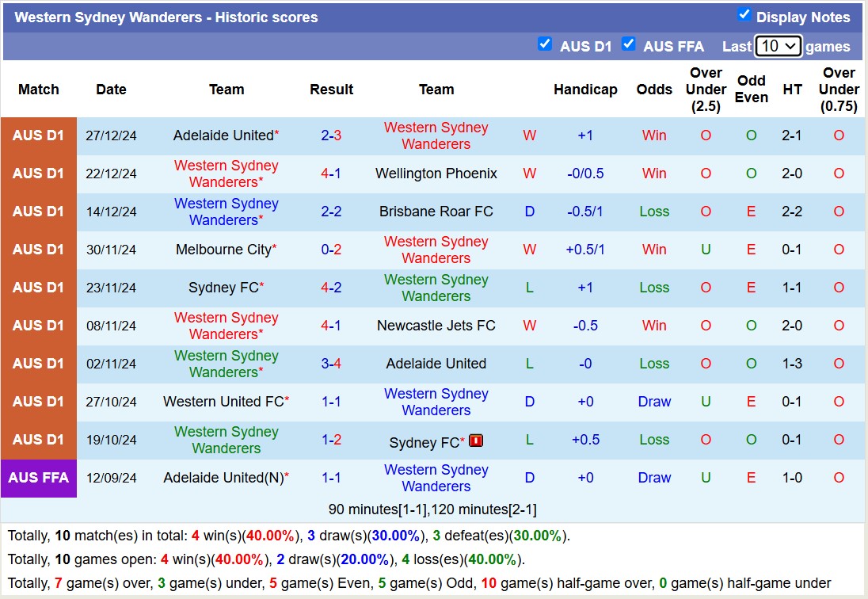Uncheck the AUS FFA filter
This screenshot has height=599, width=868.
click(629, 45)
